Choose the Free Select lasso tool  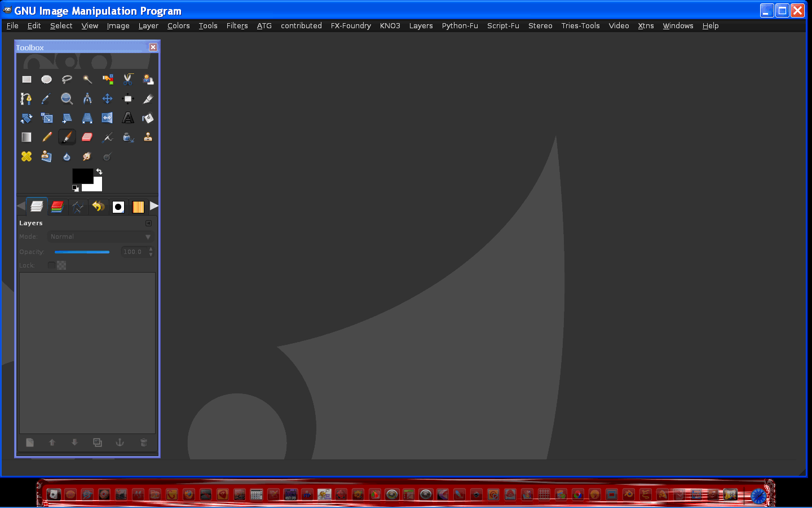[x=67, y=80]
